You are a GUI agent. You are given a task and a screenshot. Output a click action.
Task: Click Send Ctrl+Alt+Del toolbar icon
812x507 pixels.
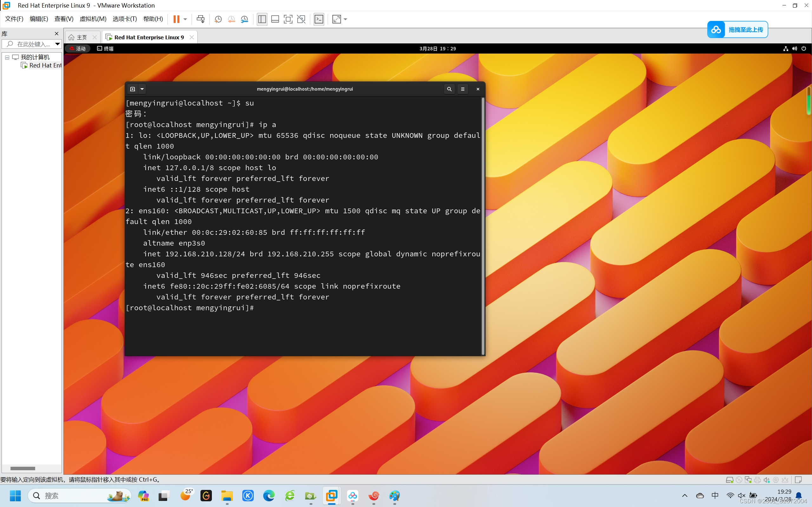click(201, 19)
